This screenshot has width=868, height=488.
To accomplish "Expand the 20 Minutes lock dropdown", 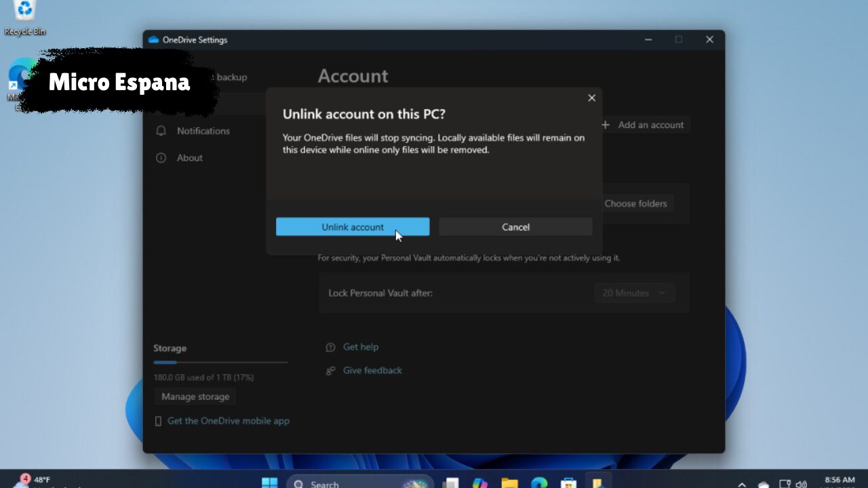I will click(x=634, y=293).
